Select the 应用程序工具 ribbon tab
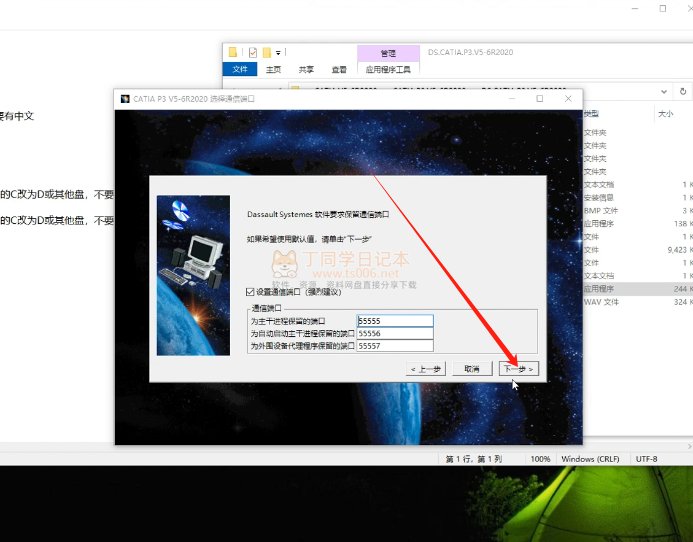This screenshot has height=542, width=693. click(388, 69)
